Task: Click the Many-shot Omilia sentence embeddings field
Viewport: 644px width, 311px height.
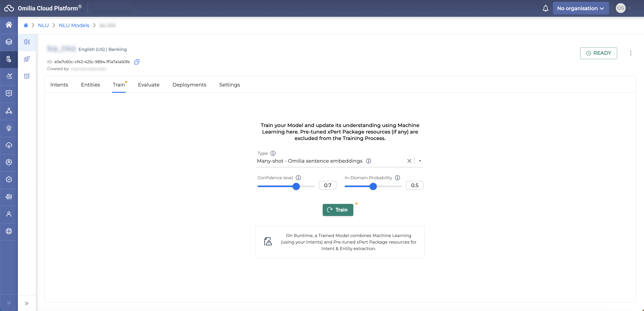Action: pos(340,161)
